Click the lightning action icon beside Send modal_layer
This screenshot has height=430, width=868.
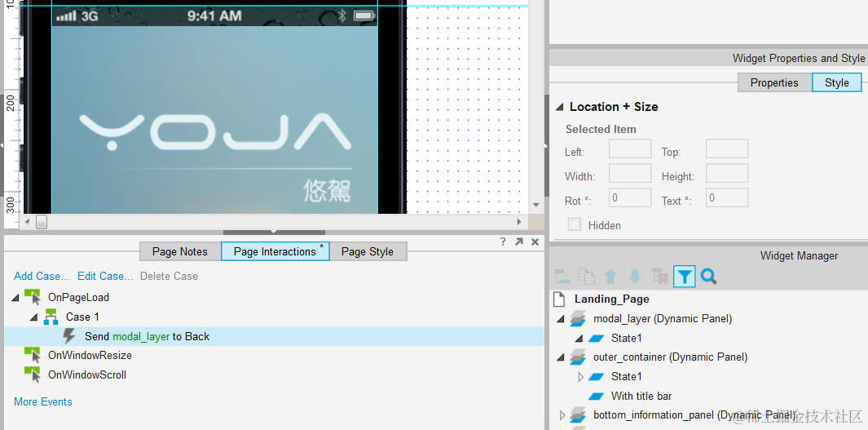(x=69, y=336)
